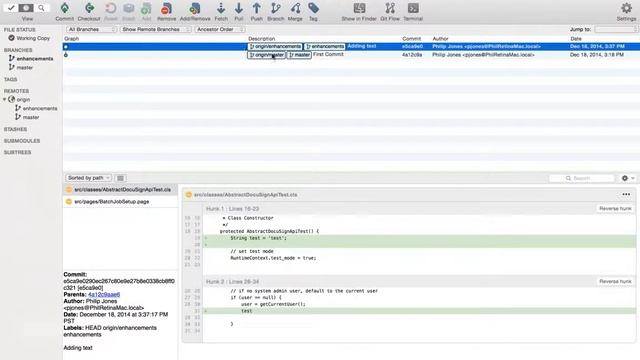Open the Show Remote Branches dropdown
640x360 pixels.
pyautogui.click(x=156, y=29)
